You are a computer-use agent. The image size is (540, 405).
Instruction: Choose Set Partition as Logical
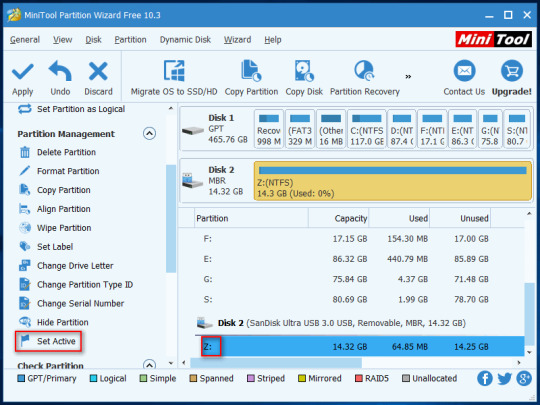tap(71, 109)
